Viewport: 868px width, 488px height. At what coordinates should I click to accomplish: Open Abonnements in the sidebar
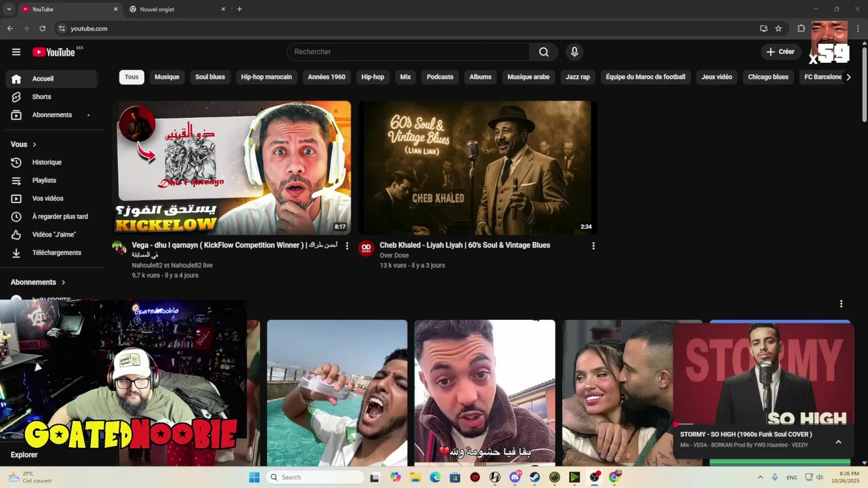(52, 115)
